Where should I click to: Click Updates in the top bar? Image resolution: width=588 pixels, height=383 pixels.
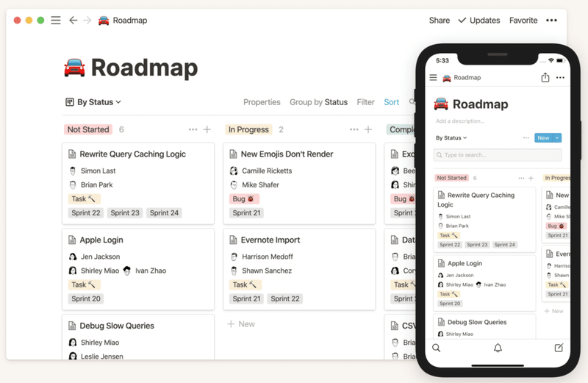coord(484,21)
